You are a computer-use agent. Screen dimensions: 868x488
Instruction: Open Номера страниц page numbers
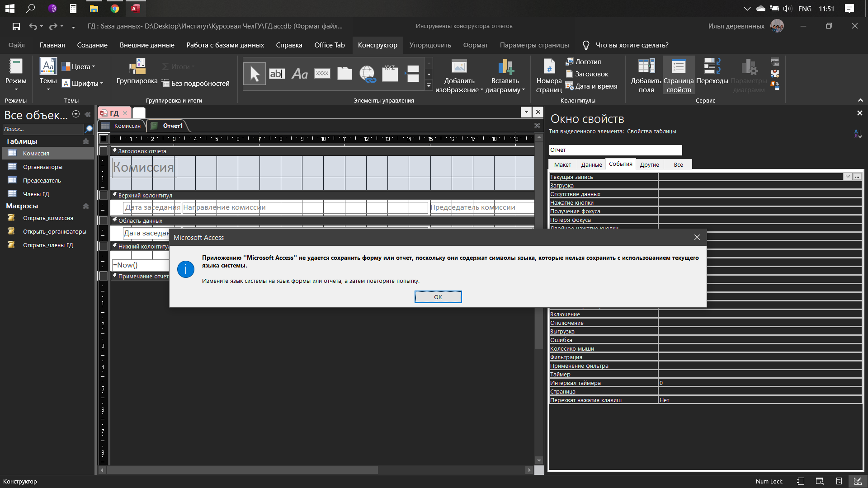(x=549, y=75)
